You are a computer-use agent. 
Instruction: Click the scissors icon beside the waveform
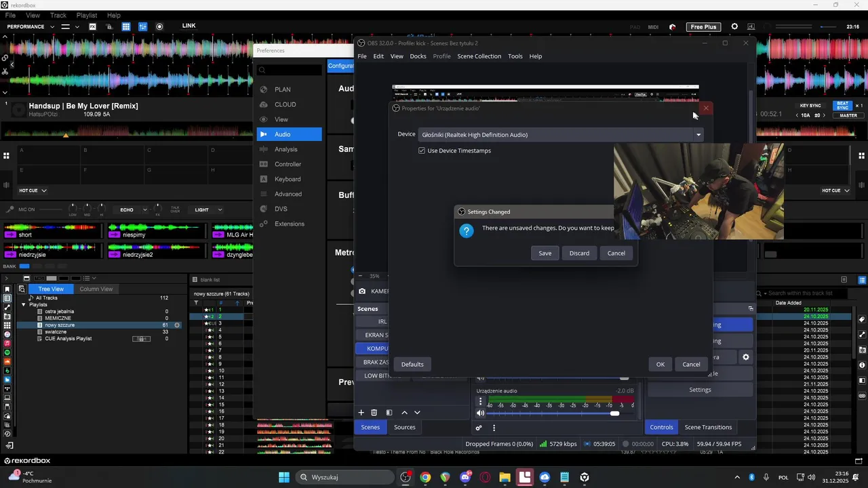click(5, 71)
